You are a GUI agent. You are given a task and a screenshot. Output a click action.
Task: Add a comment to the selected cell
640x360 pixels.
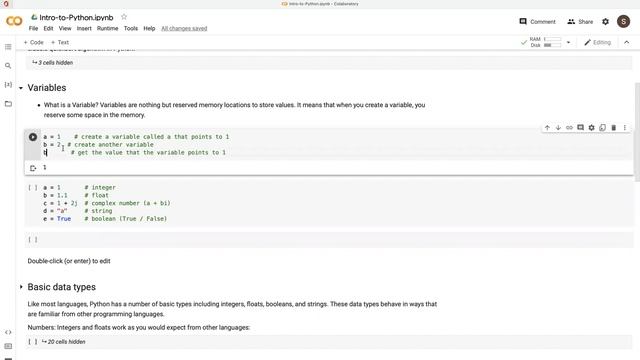pyautogui.click(x=580, y=128)
